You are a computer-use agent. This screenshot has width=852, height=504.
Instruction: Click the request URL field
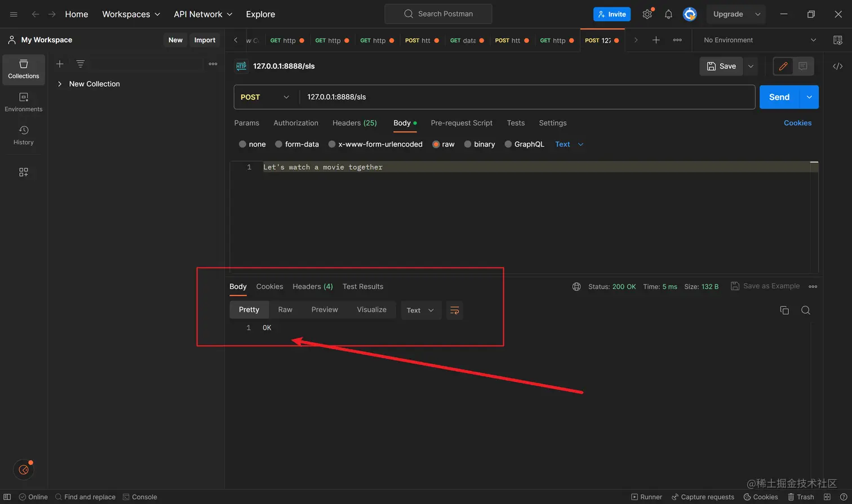coord(527,97)
